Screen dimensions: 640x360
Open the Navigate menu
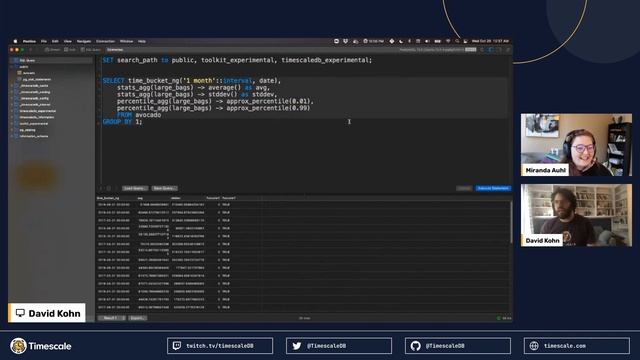[x=84, y=41]
